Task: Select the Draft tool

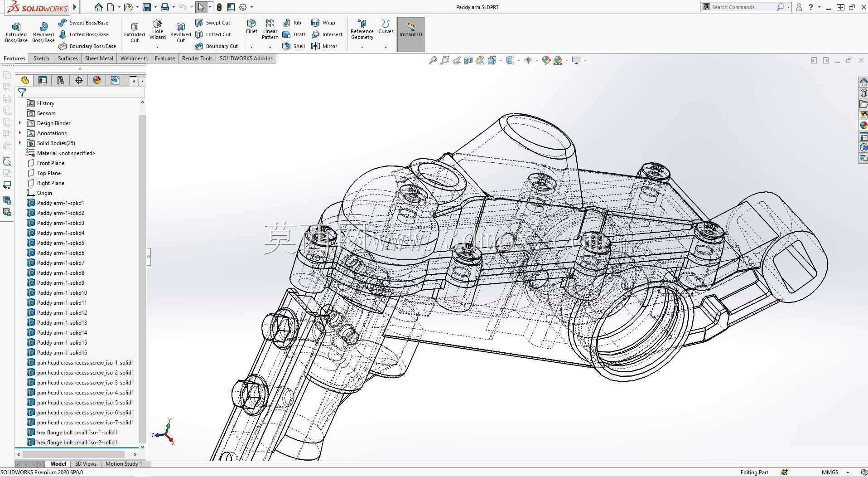Action: coord(294,34)
